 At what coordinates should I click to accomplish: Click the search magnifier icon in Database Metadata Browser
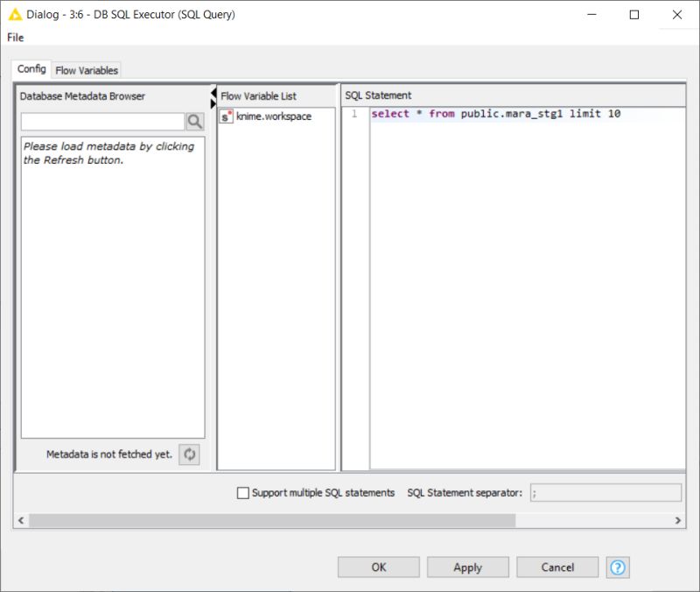[x=194, y=122]
